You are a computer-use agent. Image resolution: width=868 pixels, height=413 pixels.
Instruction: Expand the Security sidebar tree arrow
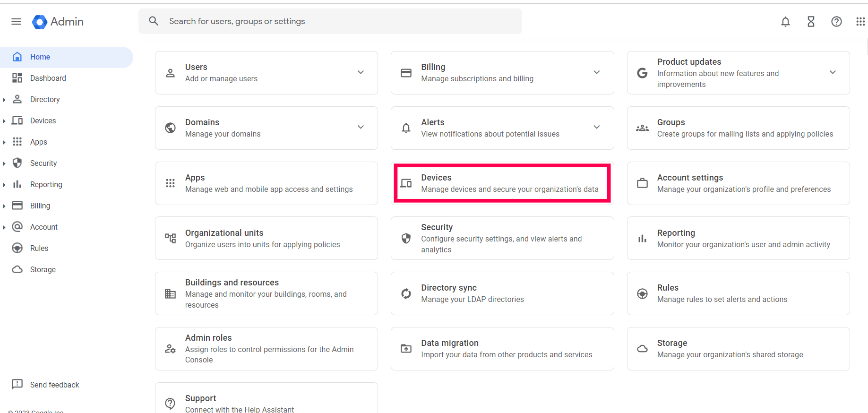click(x=4, y=163)
